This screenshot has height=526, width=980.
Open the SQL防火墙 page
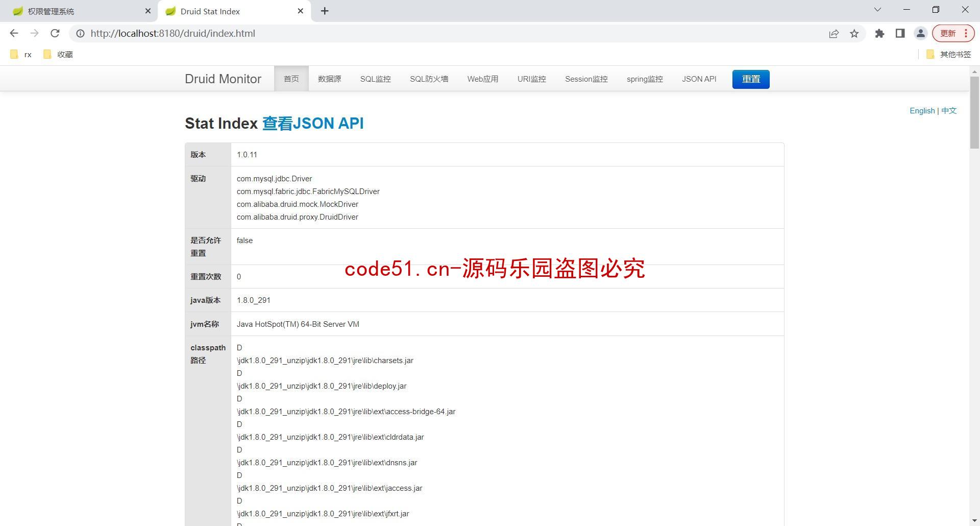coord(429,79)
